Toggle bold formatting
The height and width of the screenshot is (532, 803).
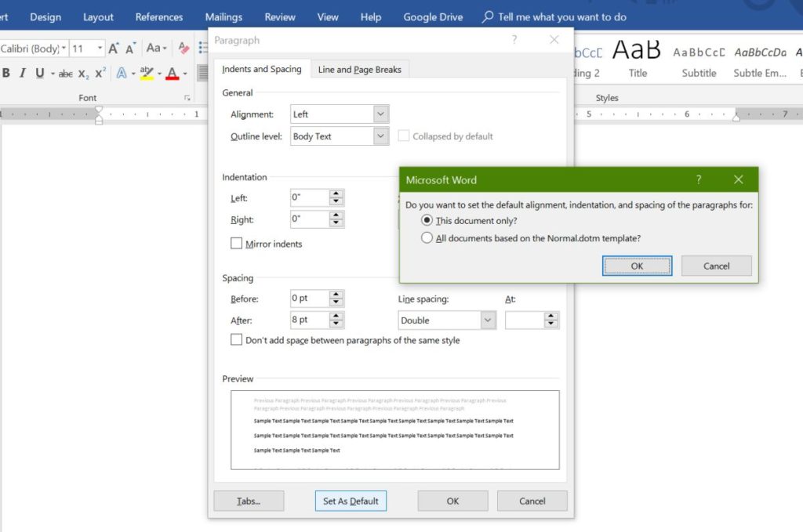(7, 73)
